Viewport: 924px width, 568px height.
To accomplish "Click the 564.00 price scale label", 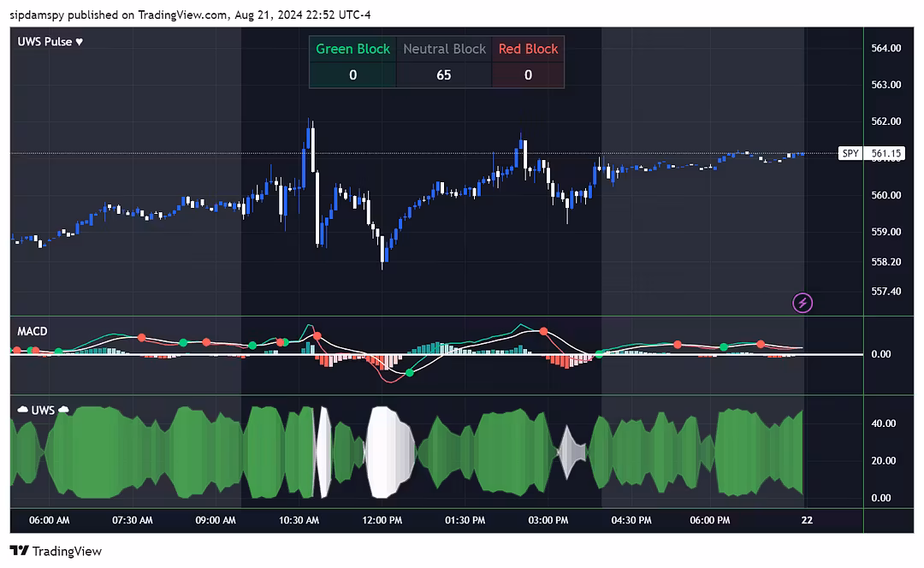I will point(885,48).
